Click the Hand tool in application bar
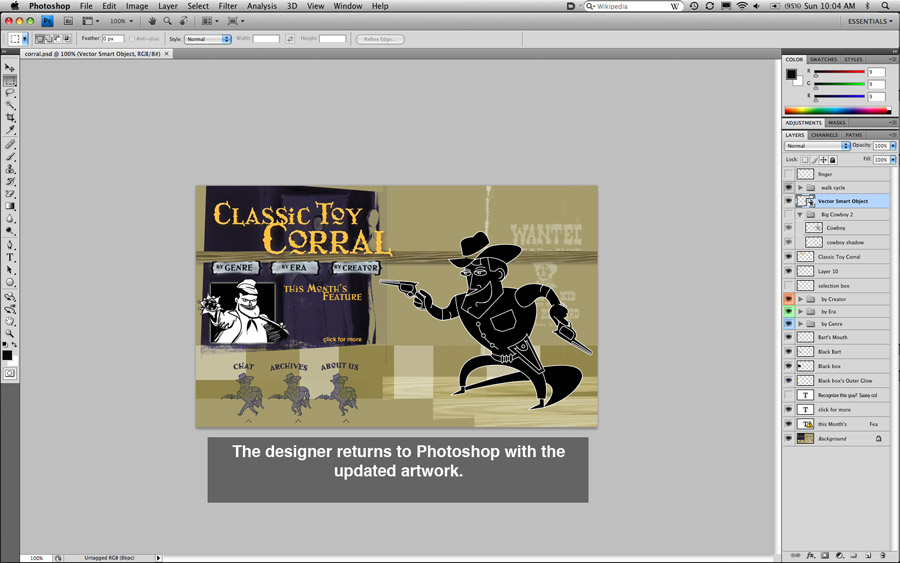 click(x=152, y=21)
